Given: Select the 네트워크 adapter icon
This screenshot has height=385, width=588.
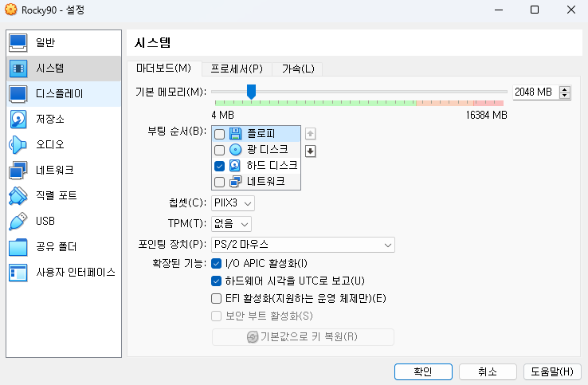Looking at the screenshot, I should coord(18,170).
